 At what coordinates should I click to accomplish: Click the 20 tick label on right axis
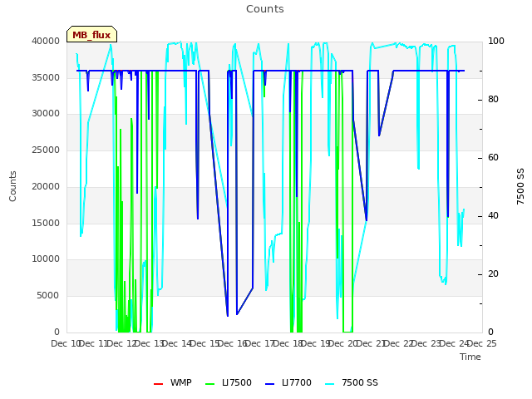(493, 274)
